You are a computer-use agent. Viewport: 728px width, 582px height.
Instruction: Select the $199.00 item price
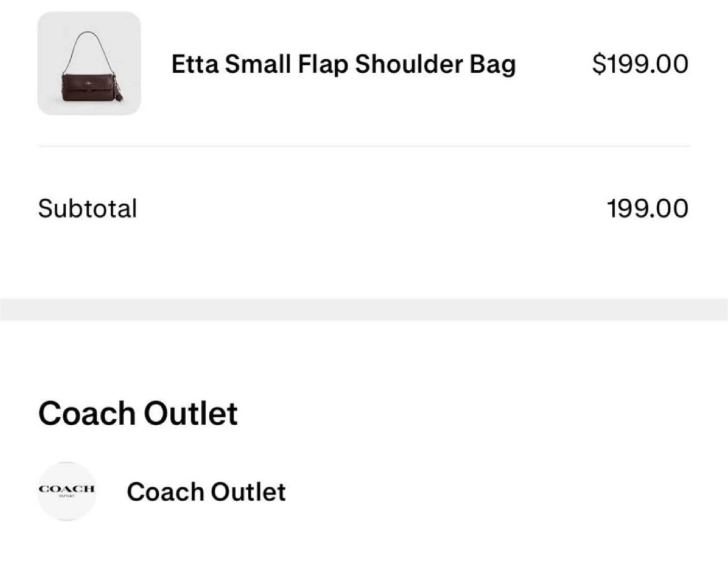pos(640,64)
